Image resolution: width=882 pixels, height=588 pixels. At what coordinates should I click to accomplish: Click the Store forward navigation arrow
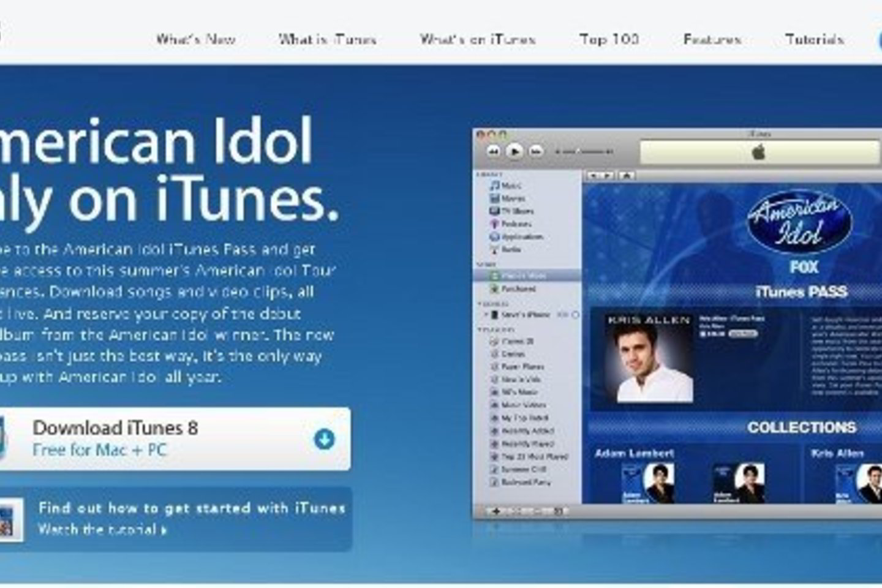(x=607, y=176)
